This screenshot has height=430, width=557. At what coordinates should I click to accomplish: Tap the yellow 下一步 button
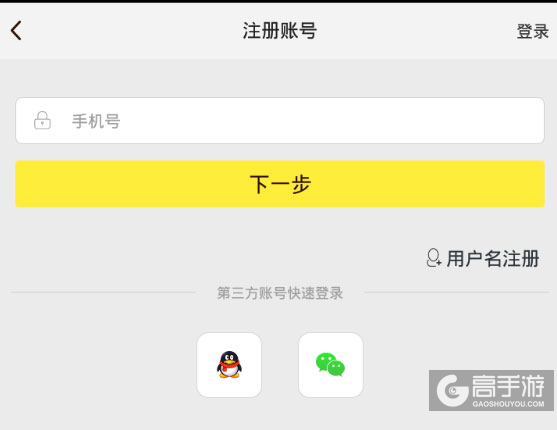point(280,184)
